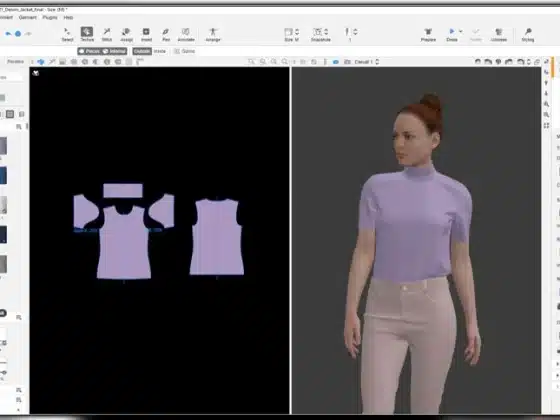
Task: Select the rectangular collar pattern piece
Action: click(x=123, y=190)
